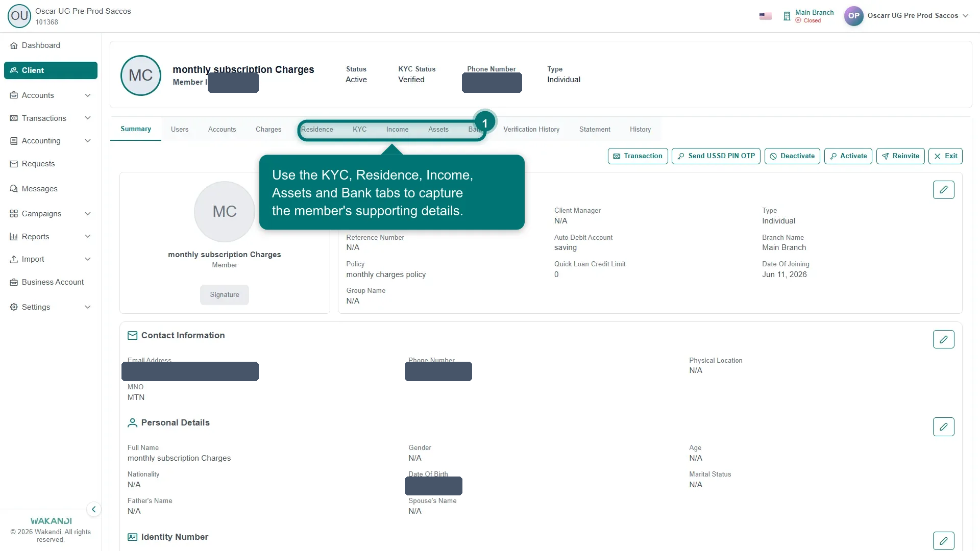980x551 pixels.
Task: Switch to the Users tab
Action: (x=180, y=130)
